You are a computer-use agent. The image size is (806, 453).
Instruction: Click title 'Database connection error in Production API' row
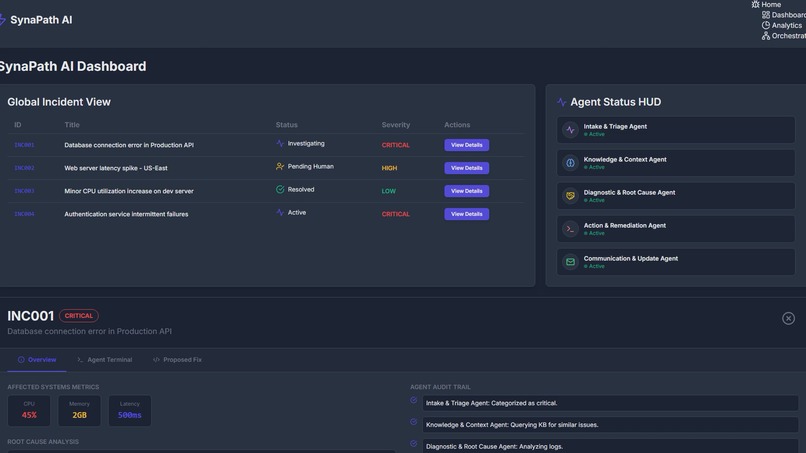click(129, 145)
